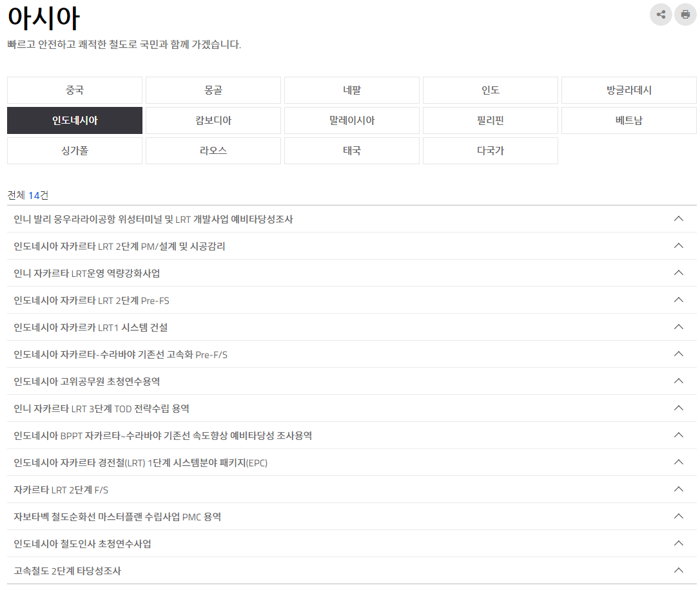
Task: Toggle chevron for 자카르타-수라바야 기존선 고속화 Pre-F/S
Action: click(x=679, y=354)
